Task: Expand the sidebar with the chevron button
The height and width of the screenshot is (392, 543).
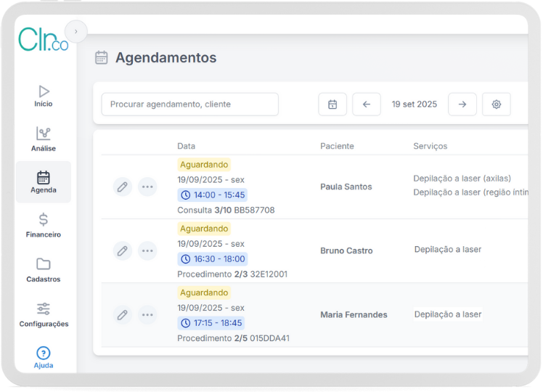Action: [x=75, y=31]
